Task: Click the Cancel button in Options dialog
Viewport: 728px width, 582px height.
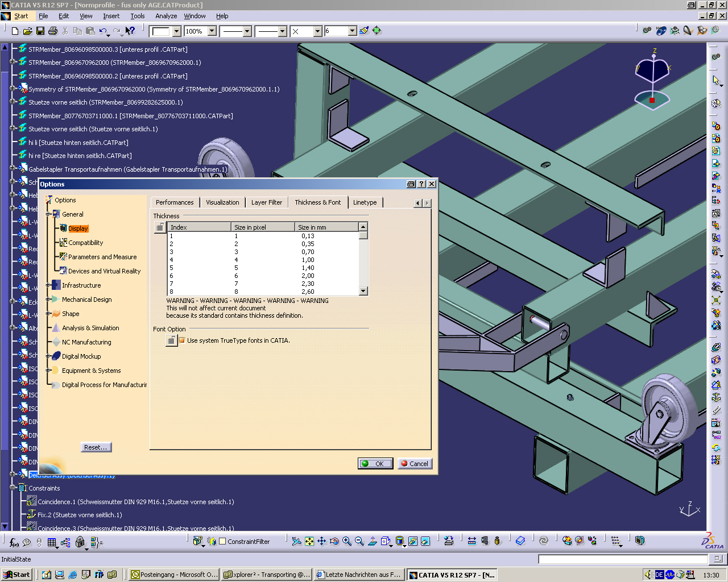Action: [x=415, y=463]
